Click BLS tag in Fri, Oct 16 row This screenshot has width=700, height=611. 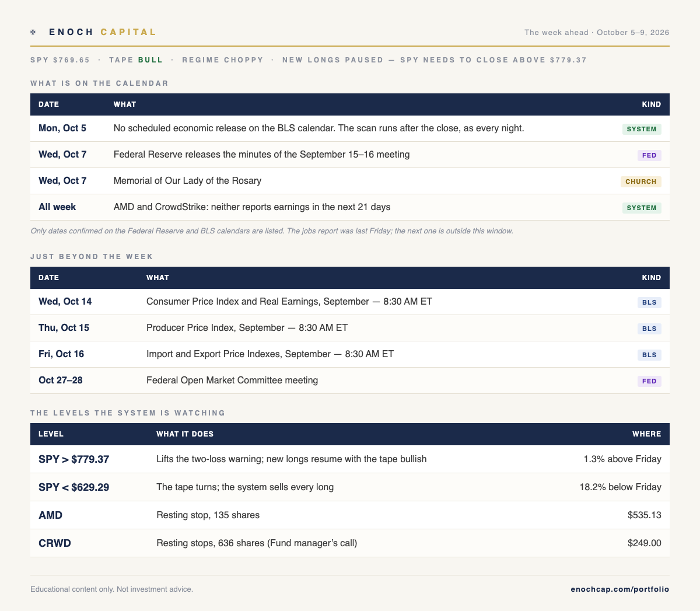[x=649, y=355]
